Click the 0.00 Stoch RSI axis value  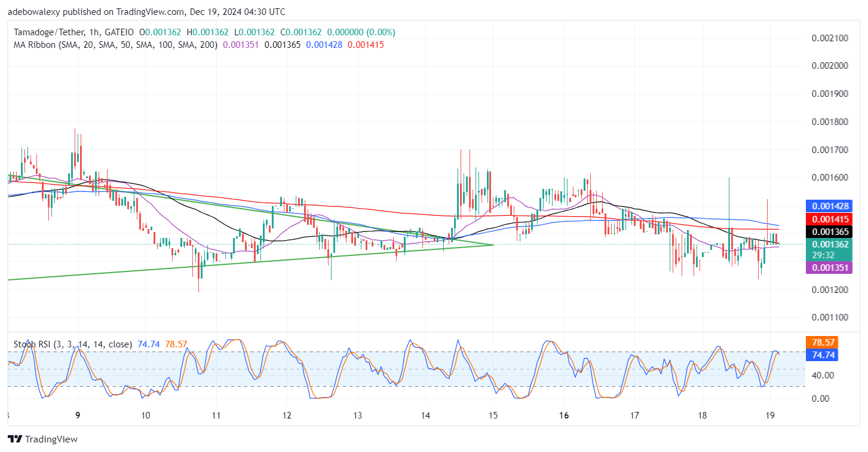pyautogui.click(x=820, y=398)
